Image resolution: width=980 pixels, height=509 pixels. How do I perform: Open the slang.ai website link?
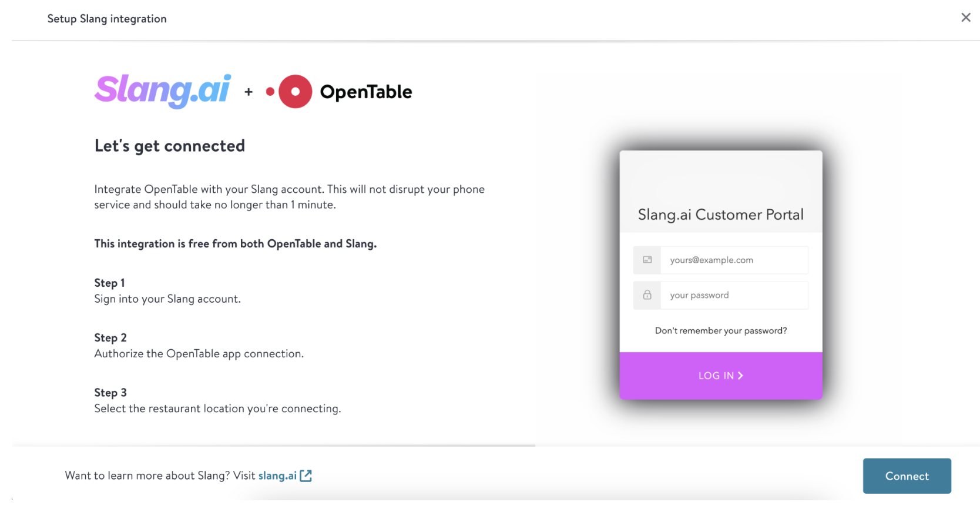278,475
